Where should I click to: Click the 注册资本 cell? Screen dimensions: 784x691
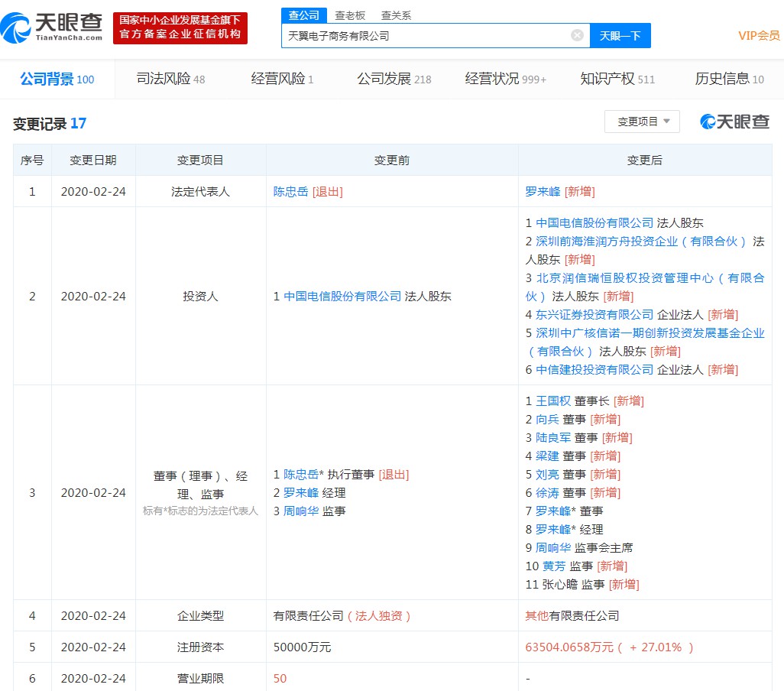tap(200, 647)
